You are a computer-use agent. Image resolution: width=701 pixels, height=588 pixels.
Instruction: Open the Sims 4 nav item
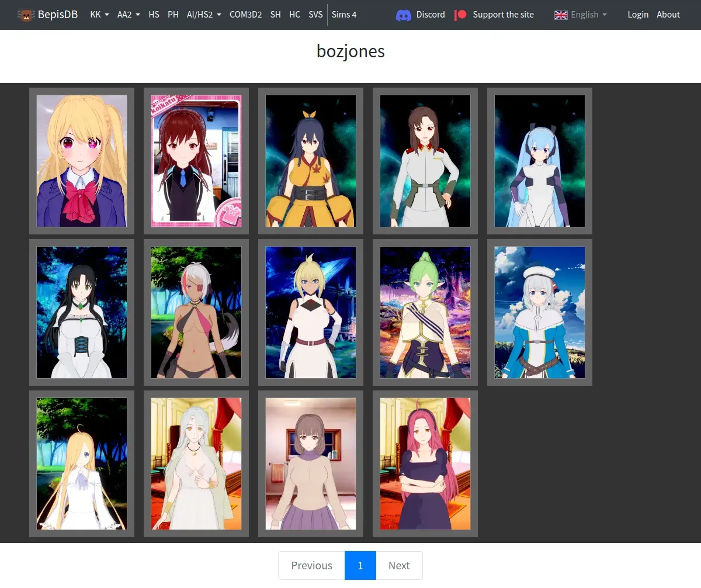(x=344, y=15)
